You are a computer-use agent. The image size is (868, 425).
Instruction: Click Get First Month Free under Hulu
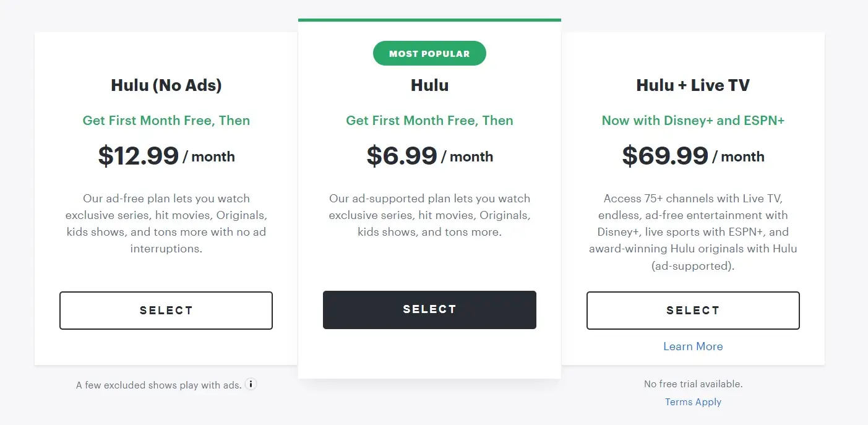pos(429,121)
